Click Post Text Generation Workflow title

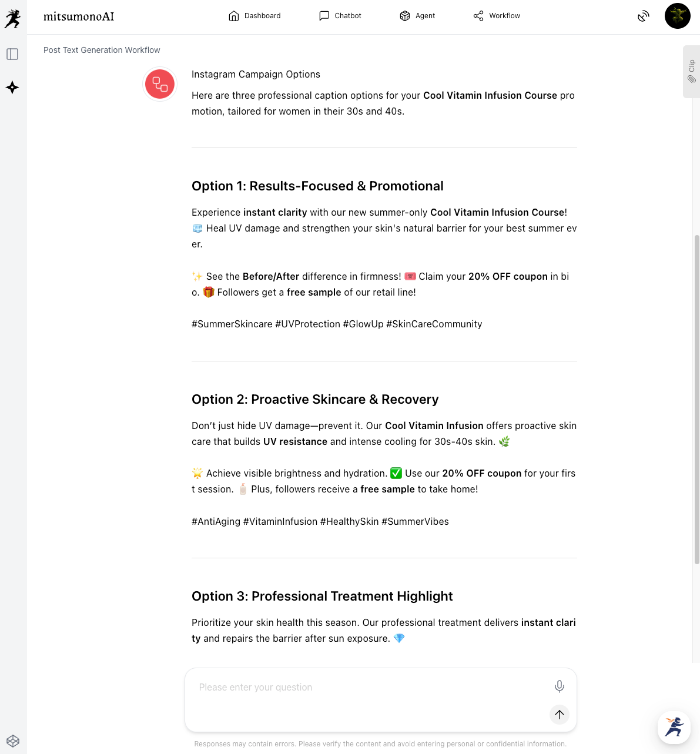pos(102,50)
